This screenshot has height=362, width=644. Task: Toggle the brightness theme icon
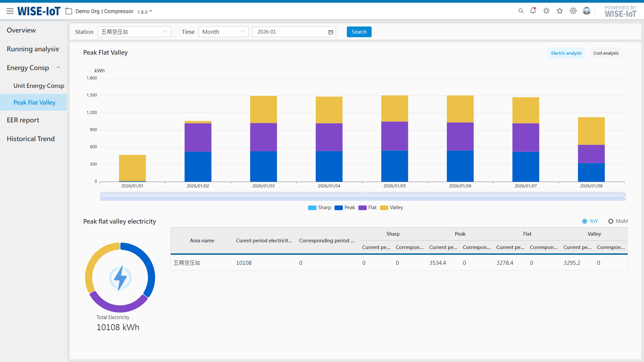tap(546, 11)
